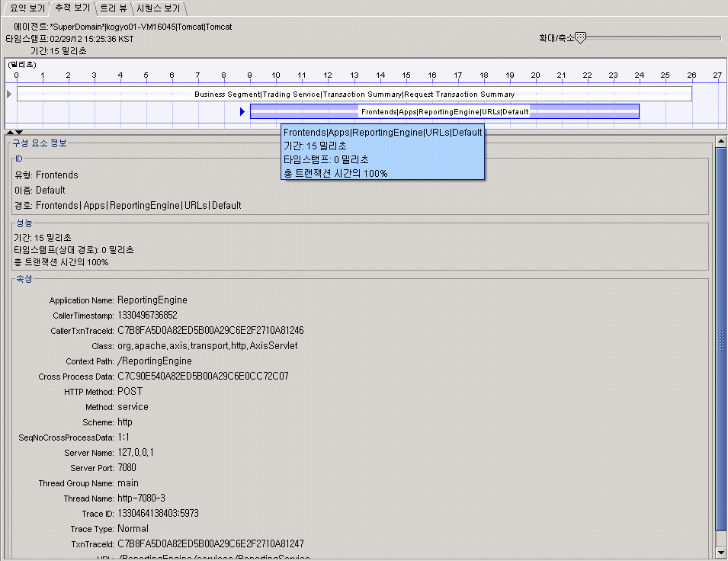The image size is (728, 561).
Task: Move the 확대/축소 zoom slider handle
Action: pyautogui.click(x=580, y=37)
